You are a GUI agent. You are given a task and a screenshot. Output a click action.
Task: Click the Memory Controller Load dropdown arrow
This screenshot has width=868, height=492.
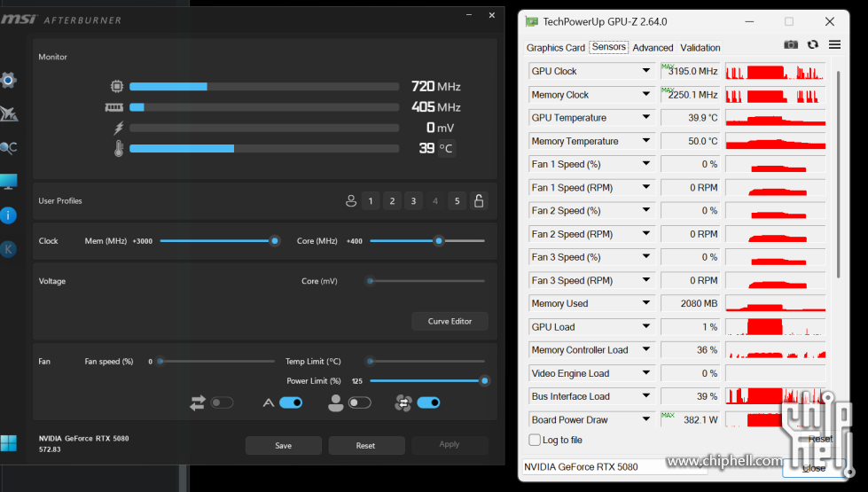(x=646, y=349)
